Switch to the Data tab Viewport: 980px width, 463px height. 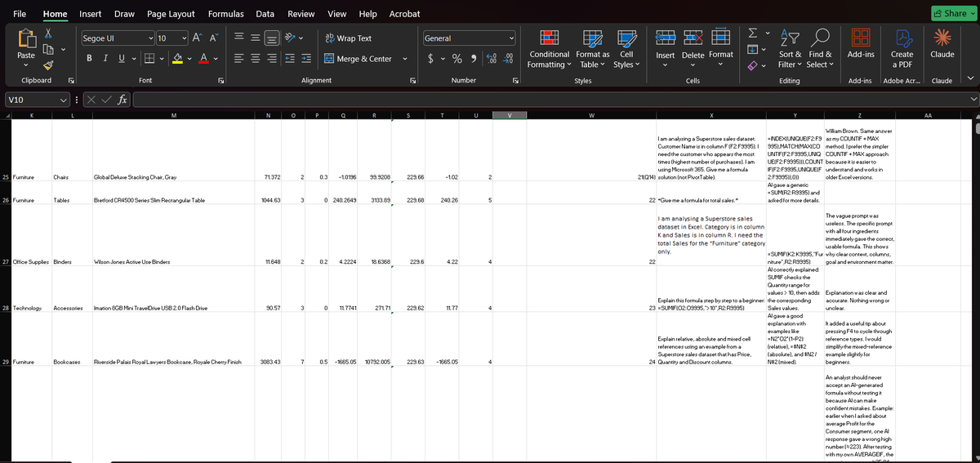[265, 14]
